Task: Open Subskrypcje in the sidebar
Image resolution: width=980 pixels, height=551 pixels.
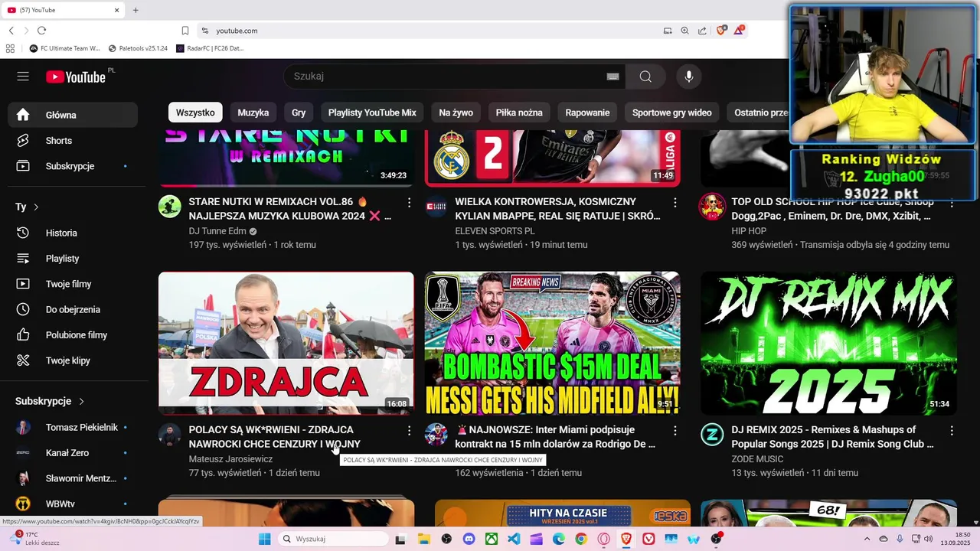Action: tap(73, 166)
